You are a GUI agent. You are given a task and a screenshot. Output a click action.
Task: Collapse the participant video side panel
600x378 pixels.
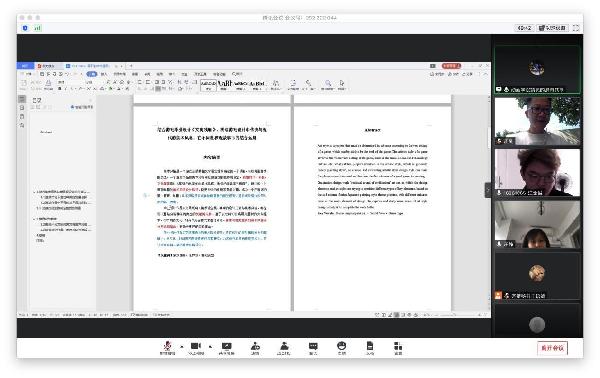click(488, 190)
